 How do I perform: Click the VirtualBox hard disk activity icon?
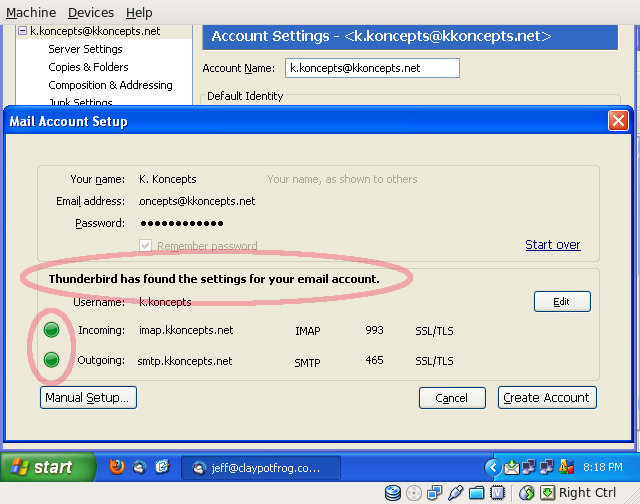(393, 493)
